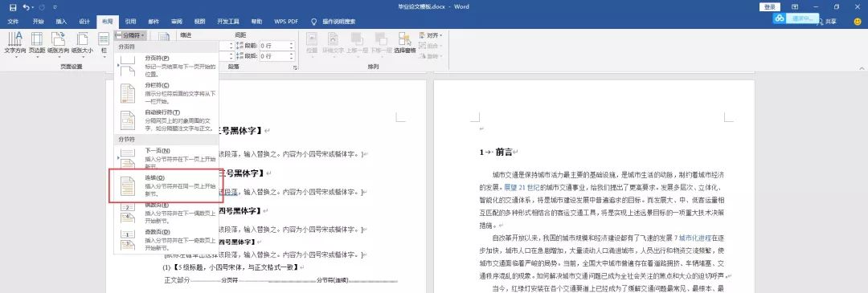Adjust the left indent spinner arrows
868x293 pixels.
pos(231,45)
